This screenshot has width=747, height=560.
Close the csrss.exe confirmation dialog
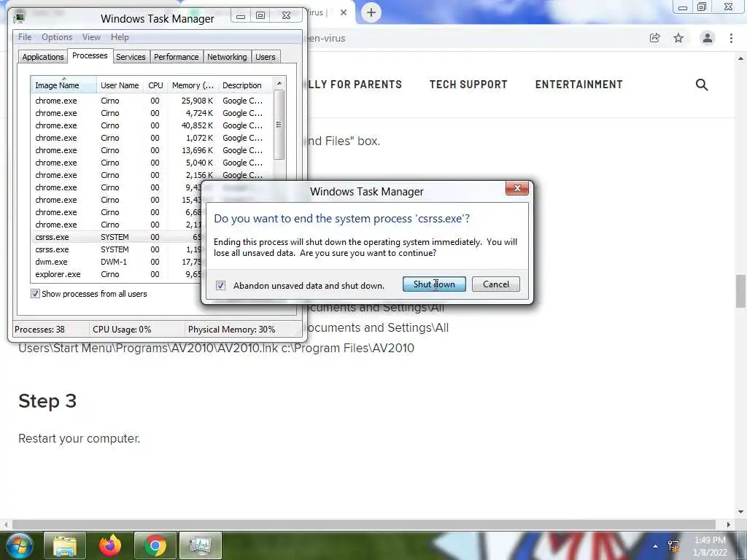(x=517, y=188)
